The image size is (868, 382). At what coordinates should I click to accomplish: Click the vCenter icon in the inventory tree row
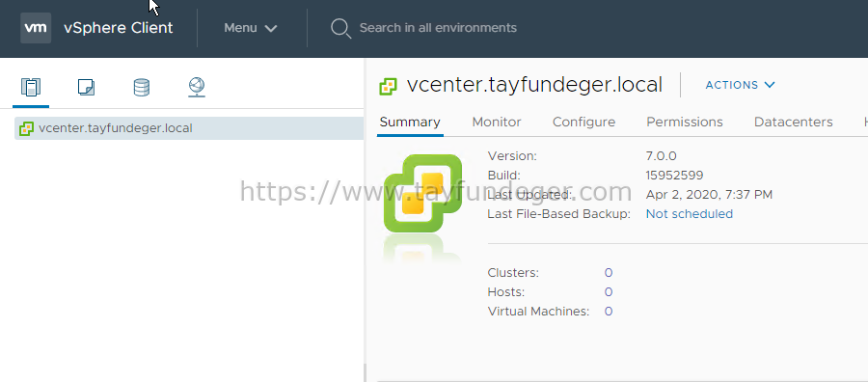pyautogui.click(x=27, y=128)
